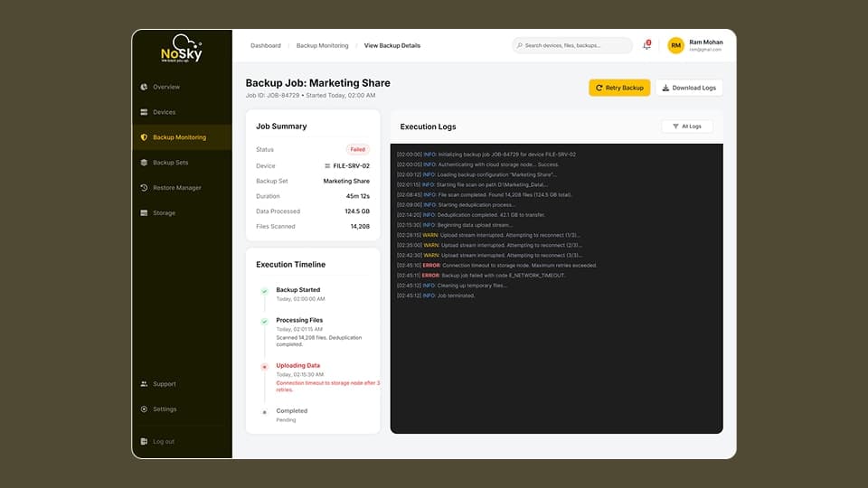Click the NoSky logo in sidebar
The image size is (868, 488).
pos(182,49)
